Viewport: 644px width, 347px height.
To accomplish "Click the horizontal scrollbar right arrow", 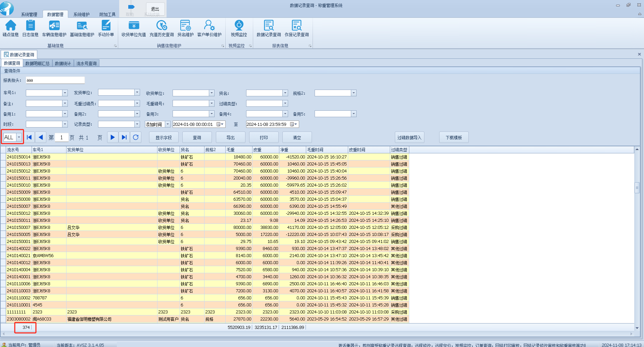I will click(x=631, y=334).
